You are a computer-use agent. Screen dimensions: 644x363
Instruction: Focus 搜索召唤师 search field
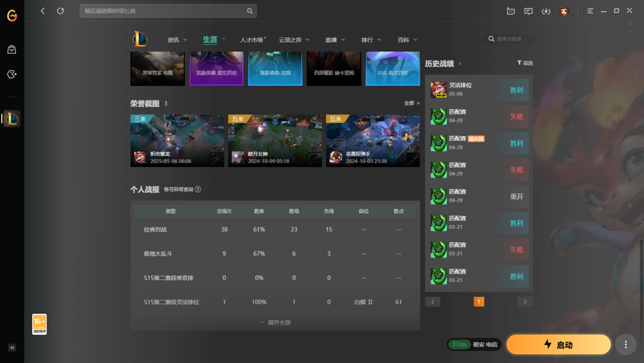click(511, 39)
